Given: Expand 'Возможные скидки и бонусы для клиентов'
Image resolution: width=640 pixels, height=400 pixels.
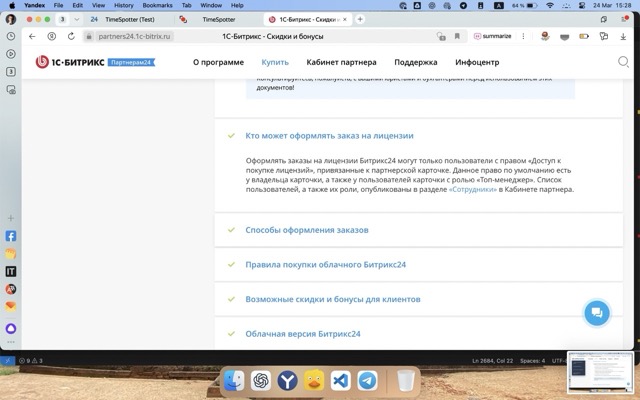Looking at the screenshot, I should (332, 299).
